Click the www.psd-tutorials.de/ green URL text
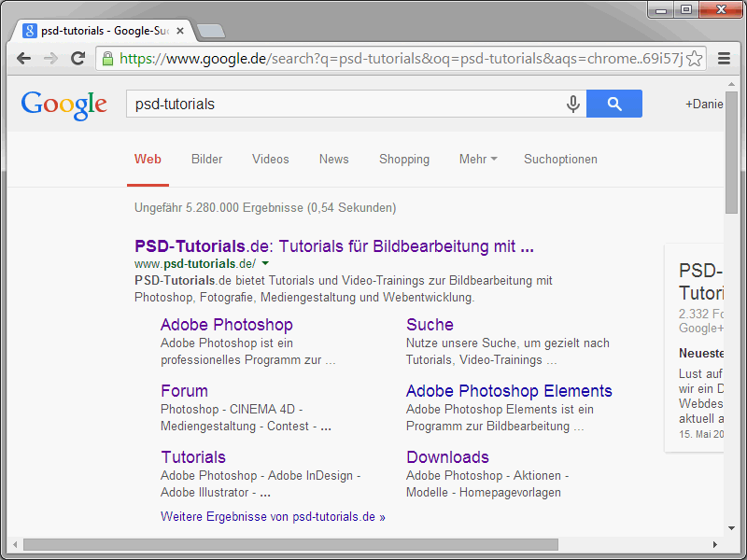Image resolution: width=747 pixels, height=560 pixels. pyautogui.click(x=195, y=263)
